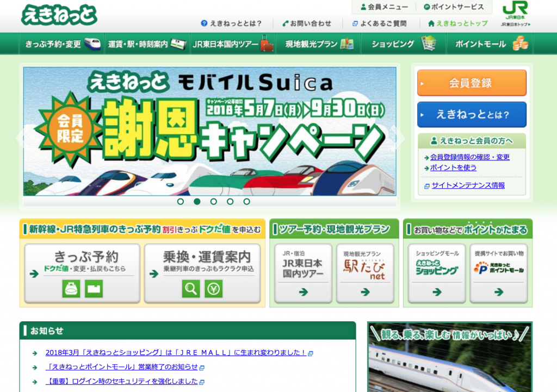Viewport: 557px width, 392px height.
Task: Open よくあるご質問 link
Action: 379,23
